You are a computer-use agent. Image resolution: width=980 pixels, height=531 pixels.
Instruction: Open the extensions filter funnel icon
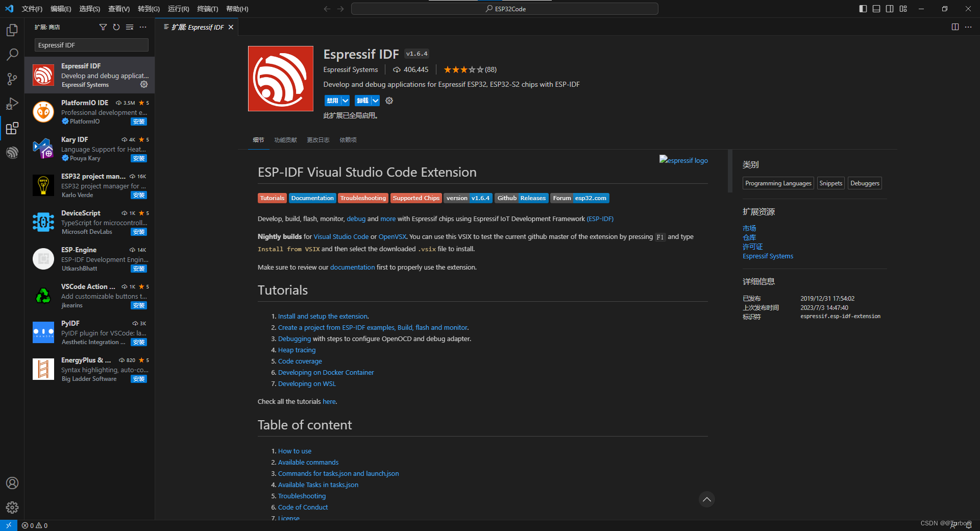[x=103, y=27]
